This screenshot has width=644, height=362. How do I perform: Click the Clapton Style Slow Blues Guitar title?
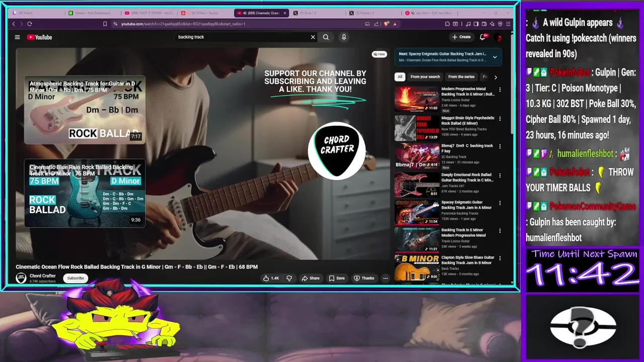pyautogui.click(x=468, y=260)
